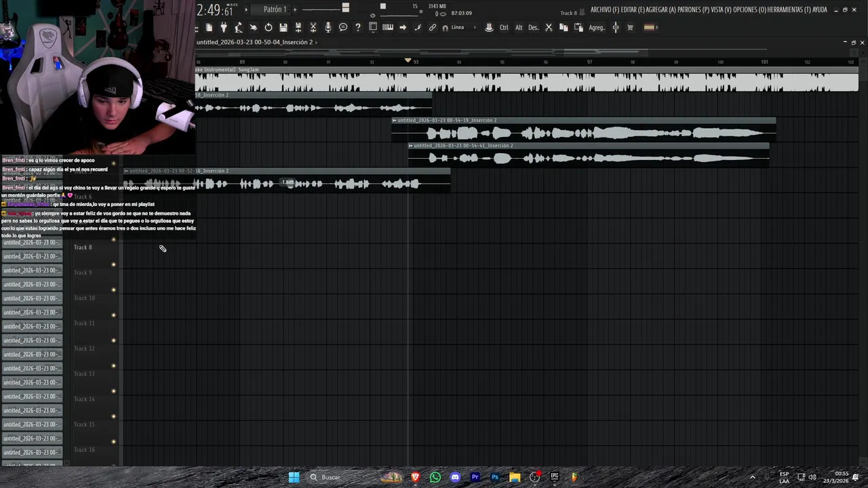The image size is (868, 488).
Task: Click the arrow left of Patrón 1
Action: click(247, 9)
